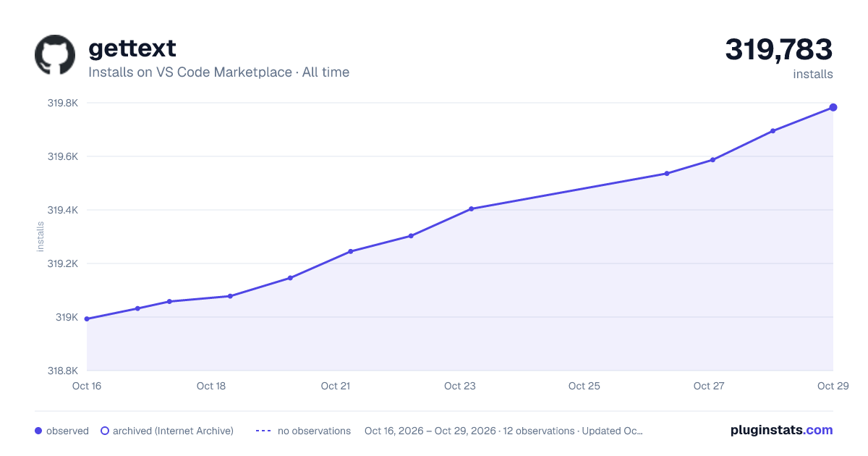Click the Oct 18 x-axis label
Viewport: 868px width, 456px height.
coord(211,386)
